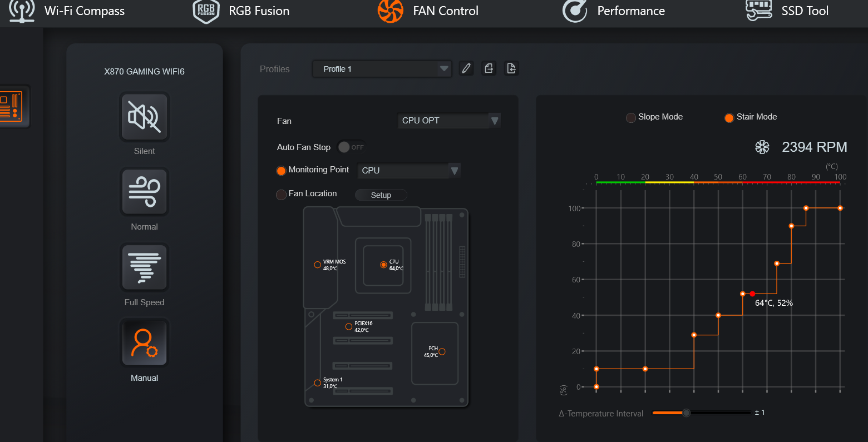868x442 pixels.
Task: Click the pencil icon to rename profile
Action: point(466,68)
